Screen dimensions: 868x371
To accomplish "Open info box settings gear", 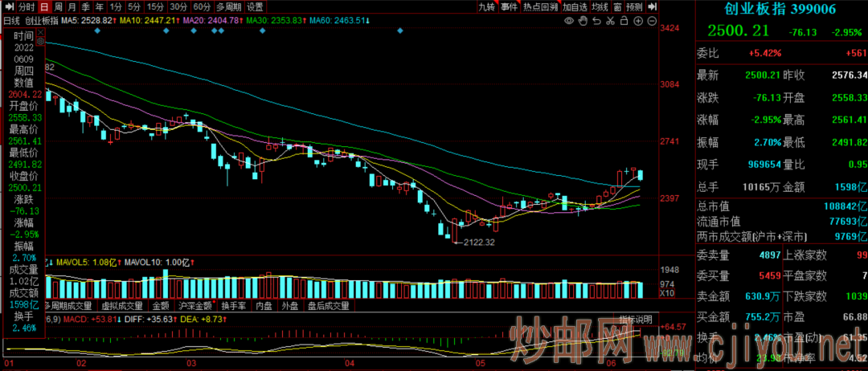I will pyautogui.click(x=40, y=41).
